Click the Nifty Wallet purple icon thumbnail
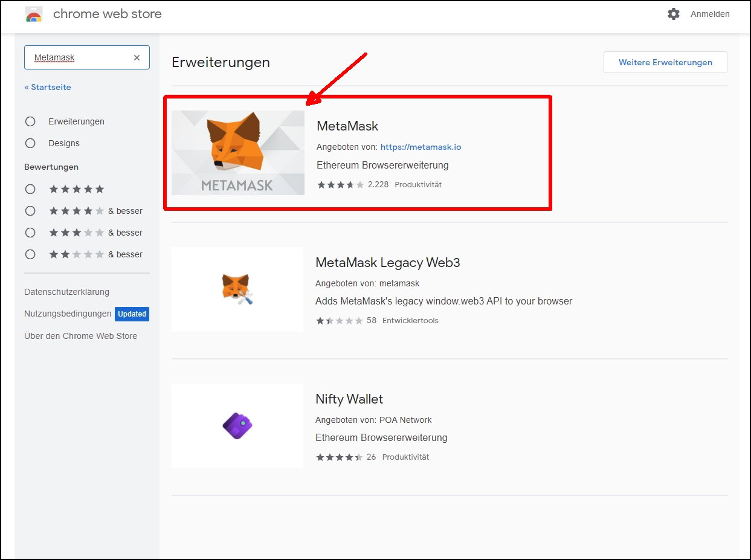The width and height of the screenshot is (751, 560). coord(237,425)
